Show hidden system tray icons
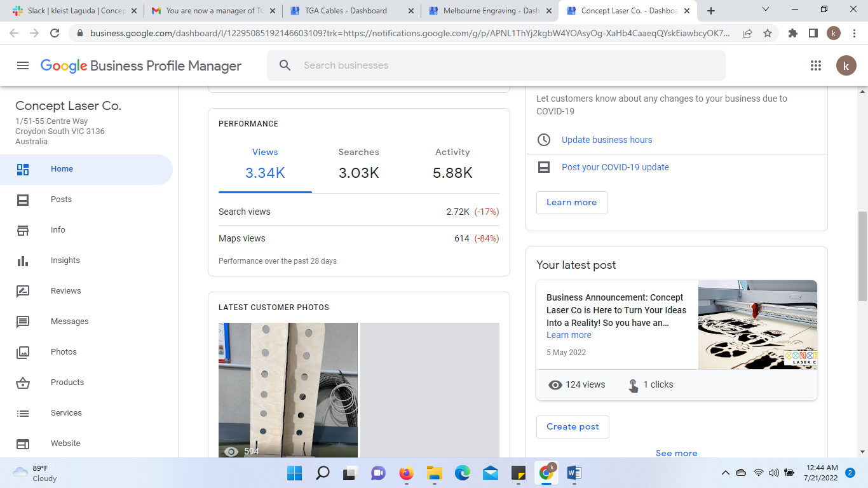 pyautogui.click(x=726, y=473)
